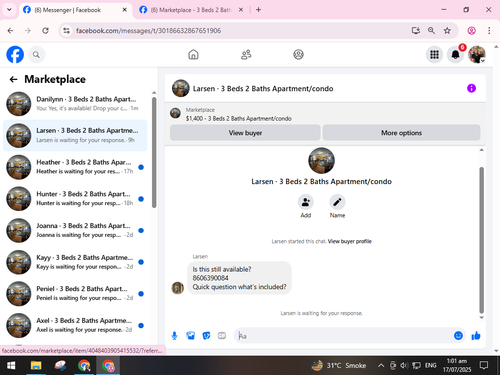Open the Groups icon in top navigation
The image size is (500, 375).
coord(298,54)
